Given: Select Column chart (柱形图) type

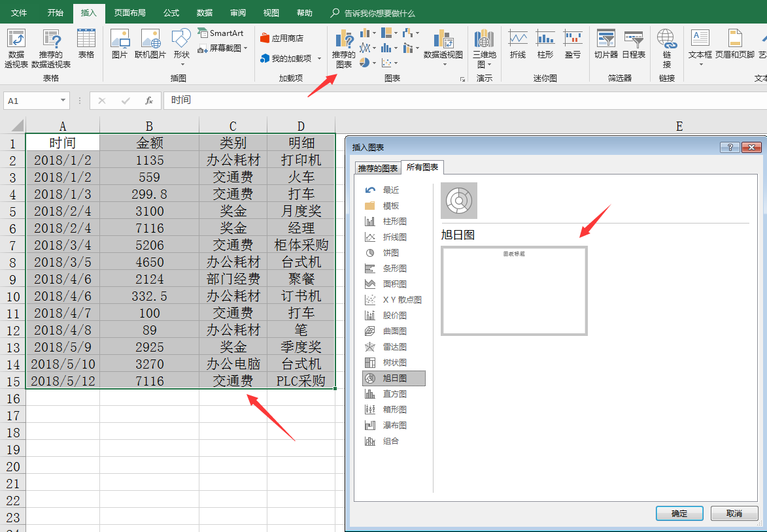Looking at the screenshot, I should pos(394,222).
